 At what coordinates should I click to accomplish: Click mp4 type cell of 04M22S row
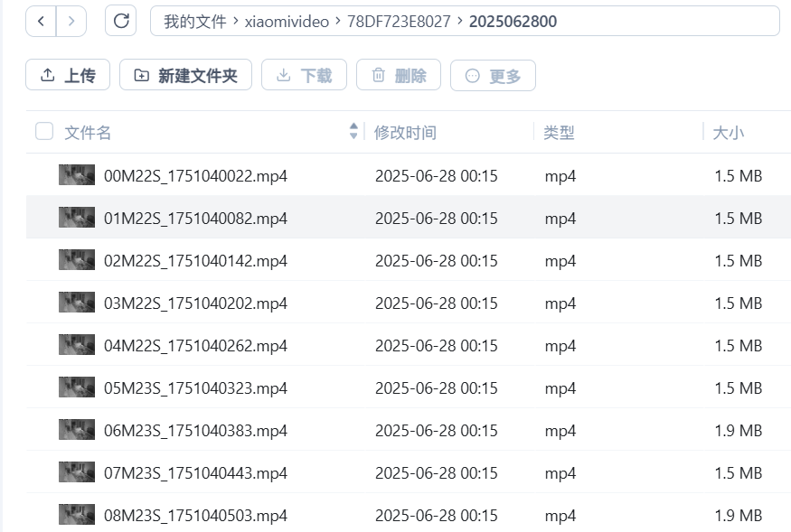pyautogui.click(x=560, y=346)
